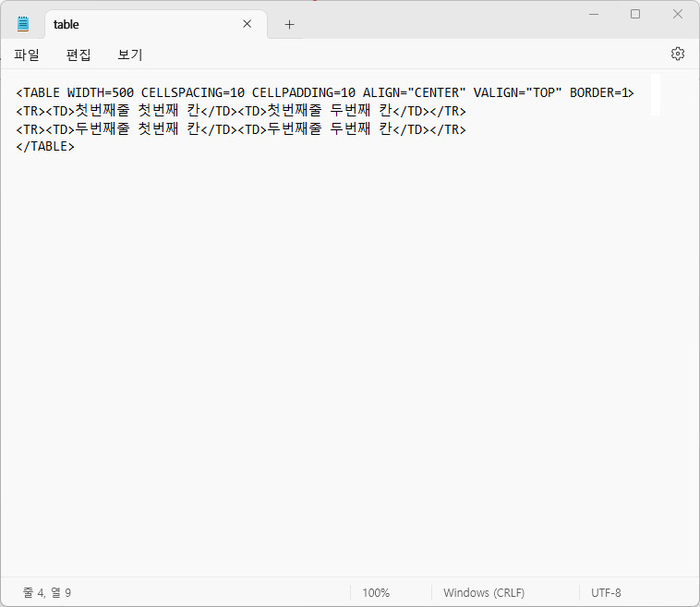Click on 두번째줄 첫번째 칸 text
Viewport: 700px width, 607px height.
coord(138,129)
